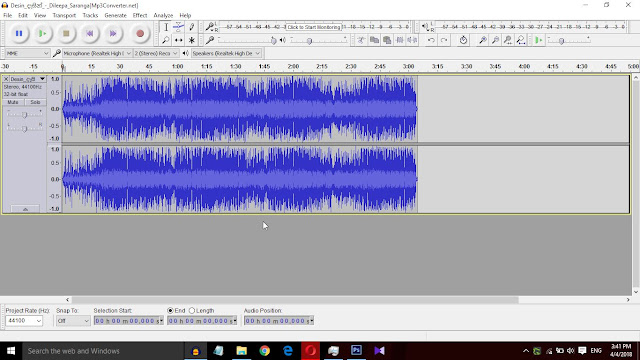
Task: Open the Sync-Lock tracks clock icon
Action: point(463,40)
